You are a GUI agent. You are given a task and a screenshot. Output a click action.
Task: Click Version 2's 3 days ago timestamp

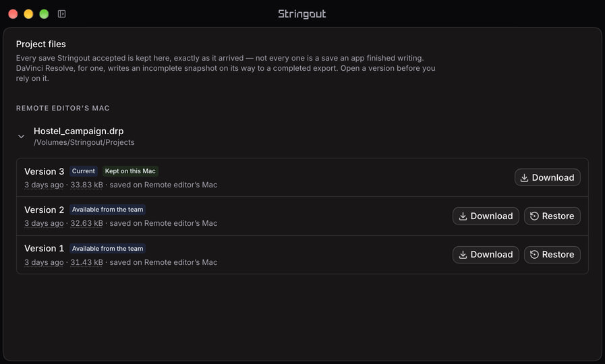tap(44, 223)
